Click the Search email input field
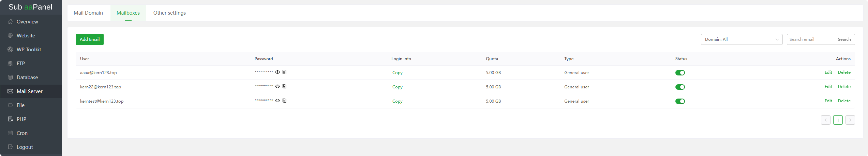Viewport: 868px width, 156px height. [810, 39]
